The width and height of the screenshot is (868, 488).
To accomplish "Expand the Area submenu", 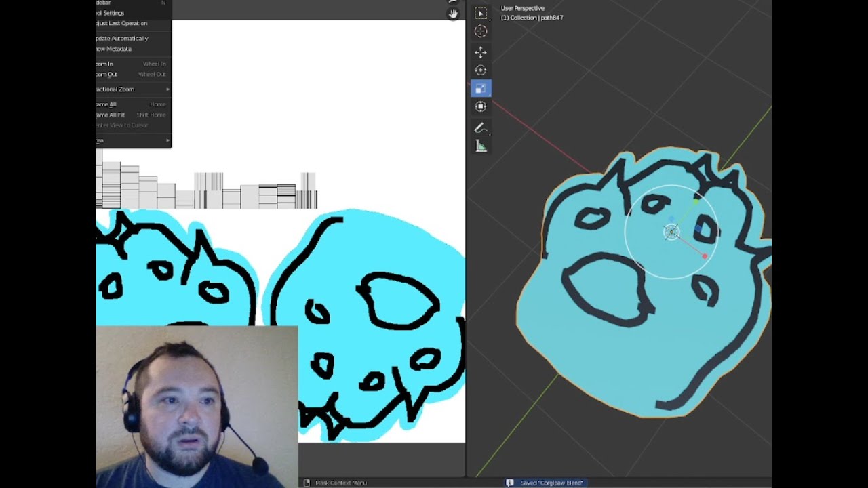I will pos(134,140).
